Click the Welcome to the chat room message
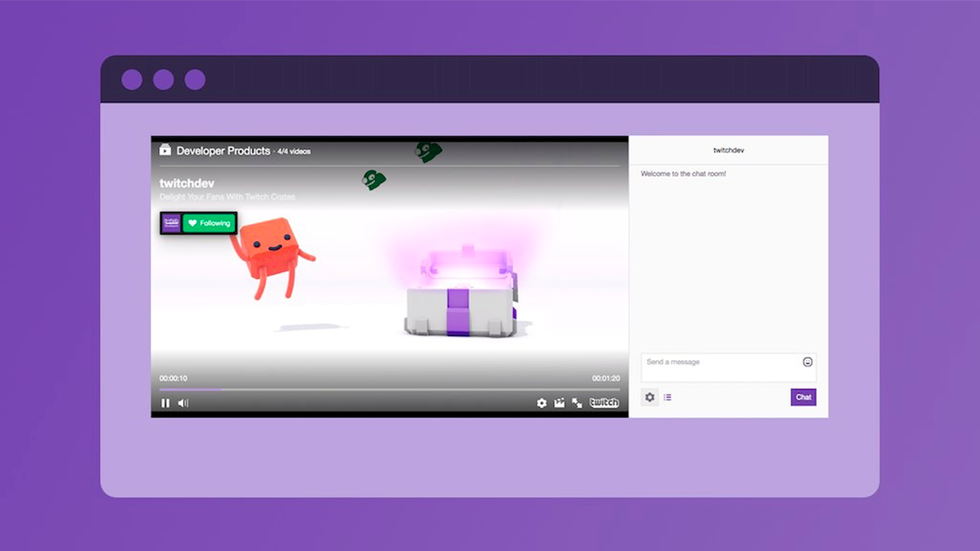 pyautogui.click(x=682, y=173)
